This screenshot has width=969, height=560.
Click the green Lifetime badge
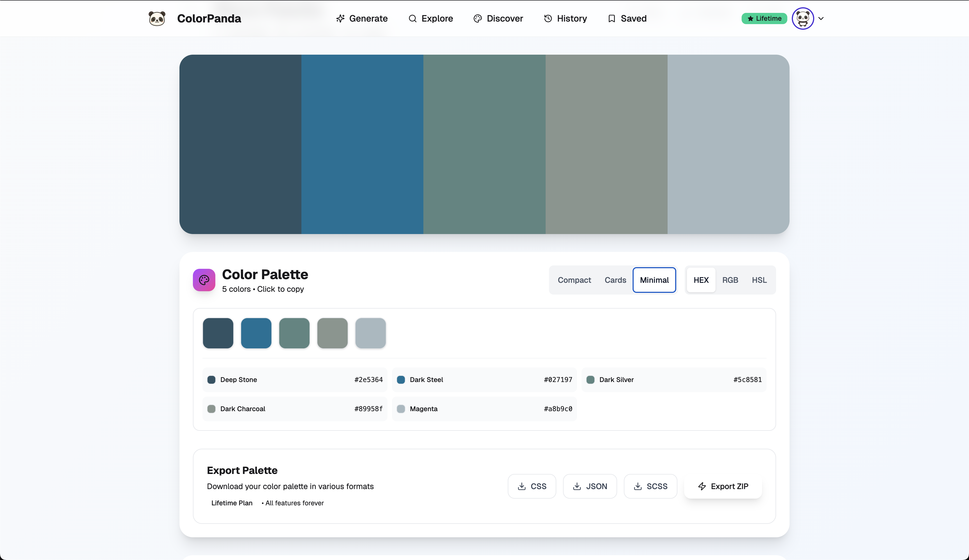pos(764,18)
